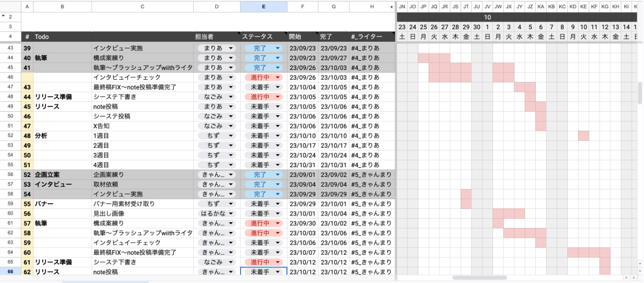The height and width of the screenshot is (283, 644).
Task: Click the 進行中 status chip in row 48
Action: (x=263, y=97)
